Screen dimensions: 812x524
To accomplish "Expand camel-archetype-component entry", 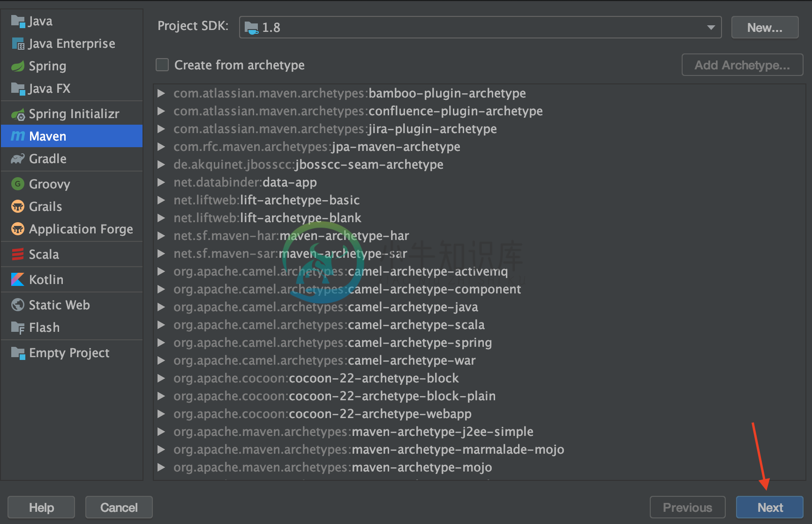I will pyautogui.click(x=161, y=289).
